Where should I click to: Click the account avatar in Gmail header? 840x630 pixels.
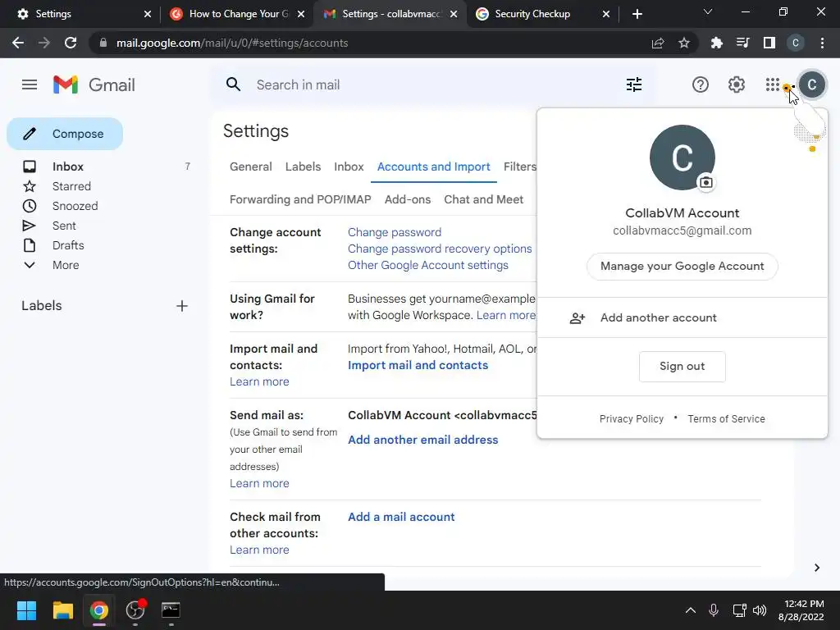[812, 84]
